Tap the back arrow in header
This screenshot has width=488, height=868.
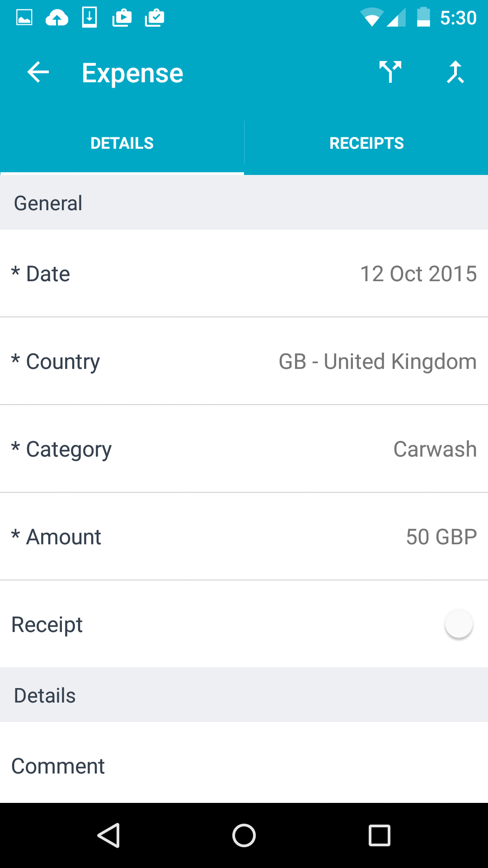coord(38,72)
